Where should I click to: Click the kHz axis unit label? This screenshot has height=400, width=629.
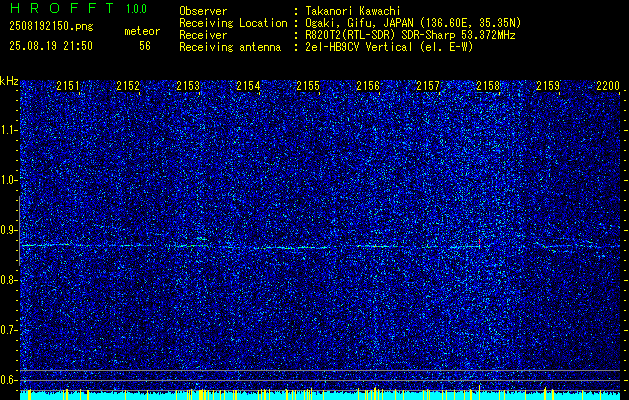(x=9, y=81)
